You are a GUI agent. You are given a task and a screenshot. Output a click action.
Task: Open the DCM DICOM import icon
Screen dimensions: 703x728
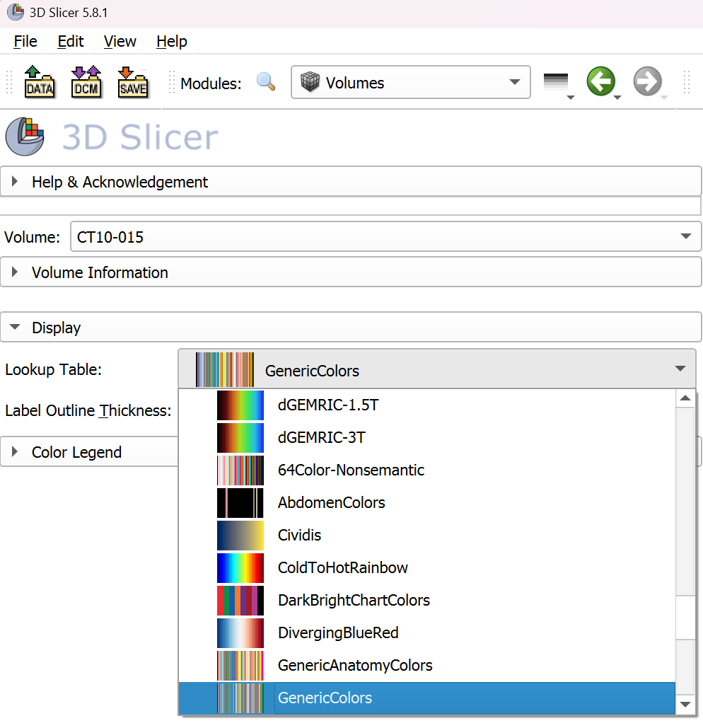pos(86,82)
